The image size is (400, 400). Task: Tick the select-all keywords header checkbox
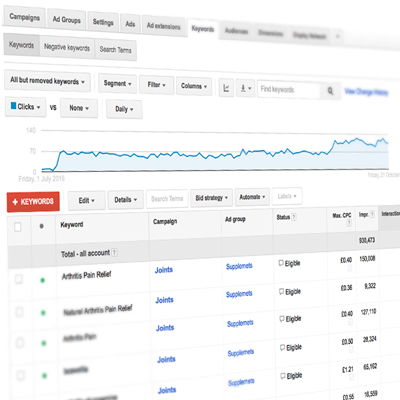click(x=18, y=227)
